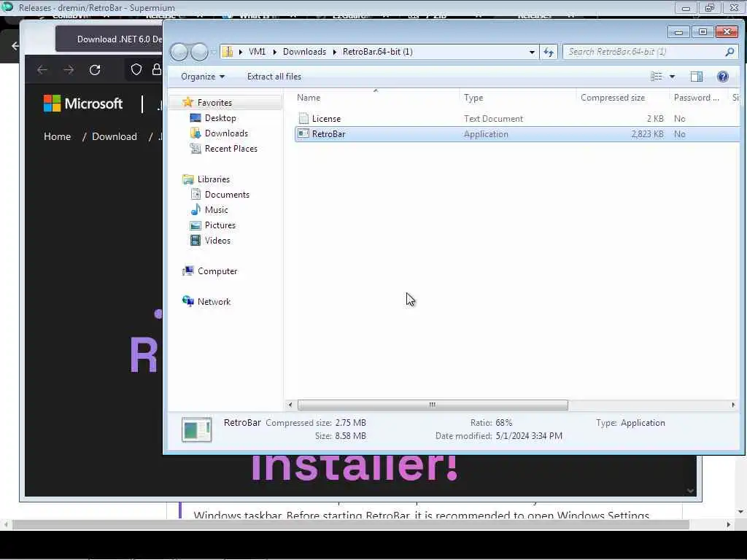
Task: Click the Music library icon
Action: pos(196,209)
